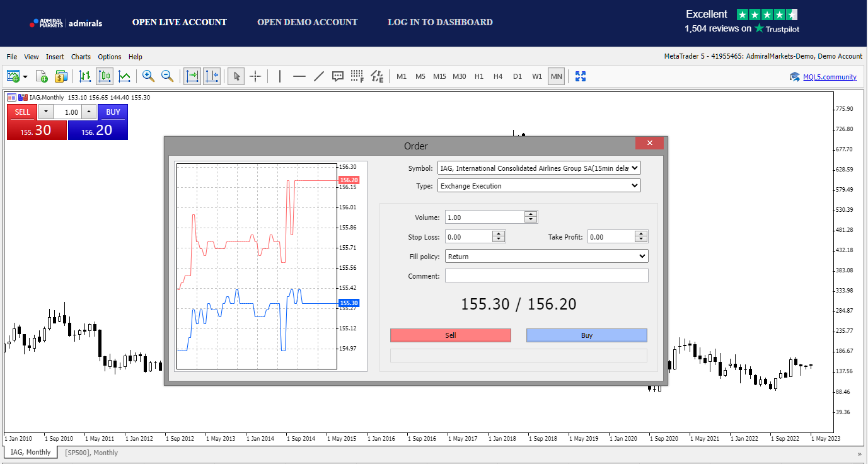868x464 pixels.
Task: Click one-click volume field showing 1.00
Action: click(x=67, y=112)
